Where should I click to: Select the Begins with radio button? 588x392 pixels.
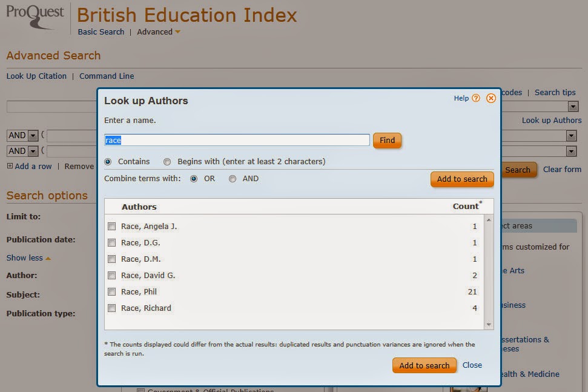point(167,162)
